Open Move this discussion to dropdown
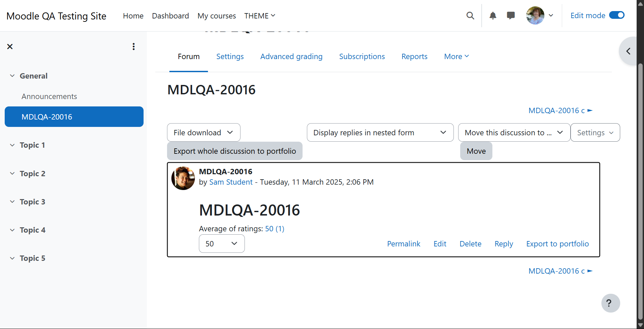The width and height of the screenshot is (644, 329). click(x=514, y=133)
